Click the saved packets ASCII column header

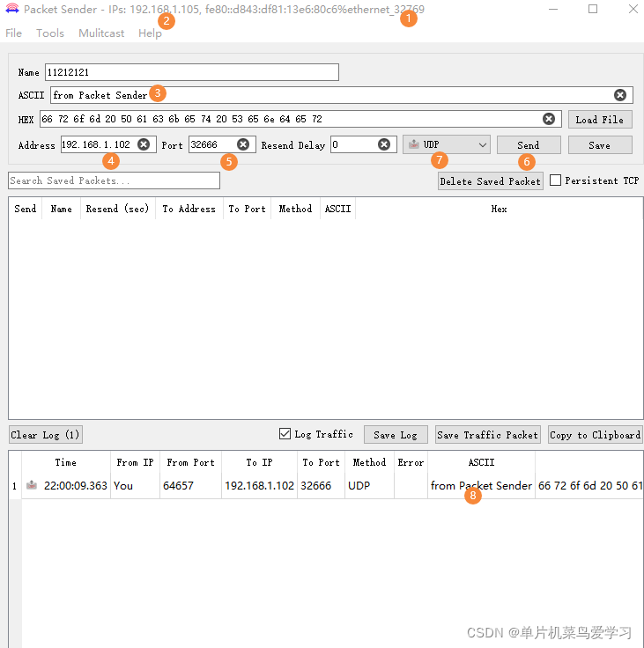click(337, 209)
